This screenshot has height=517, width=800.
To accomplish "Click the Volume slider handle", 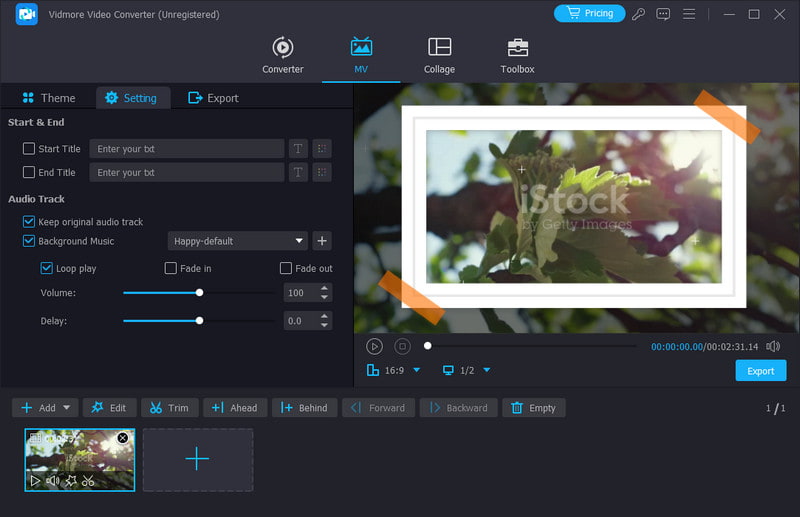I will 200,293.
